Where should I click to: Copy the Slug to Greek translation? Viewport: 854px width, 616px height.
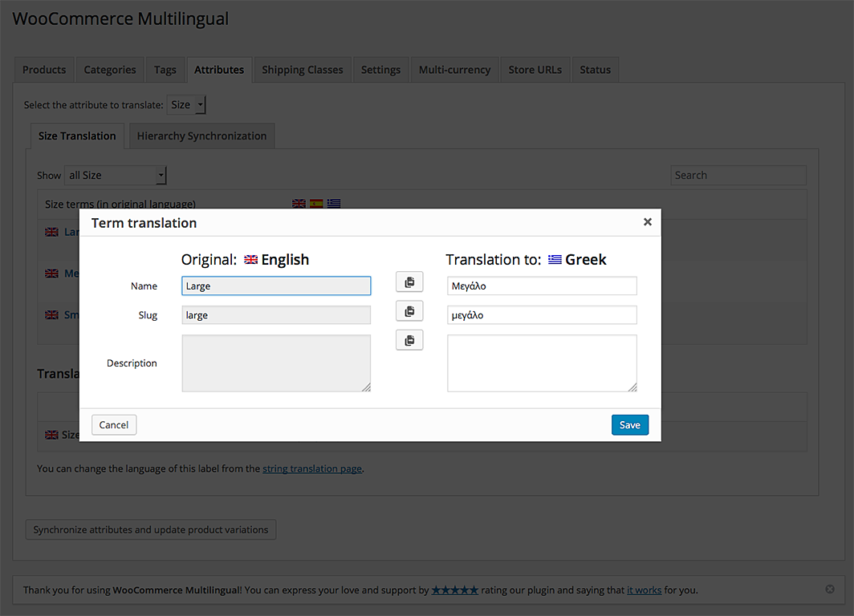[x=409, y=311]
